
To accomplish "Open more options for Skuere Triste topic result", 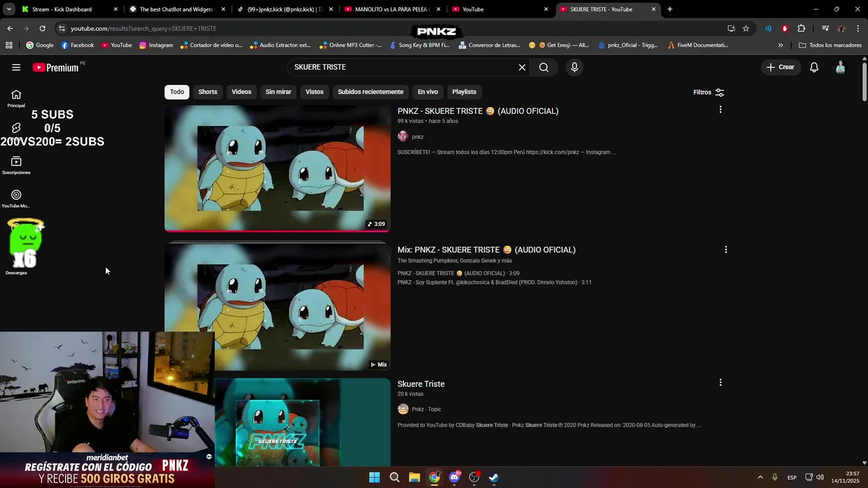I will [720, 383].
